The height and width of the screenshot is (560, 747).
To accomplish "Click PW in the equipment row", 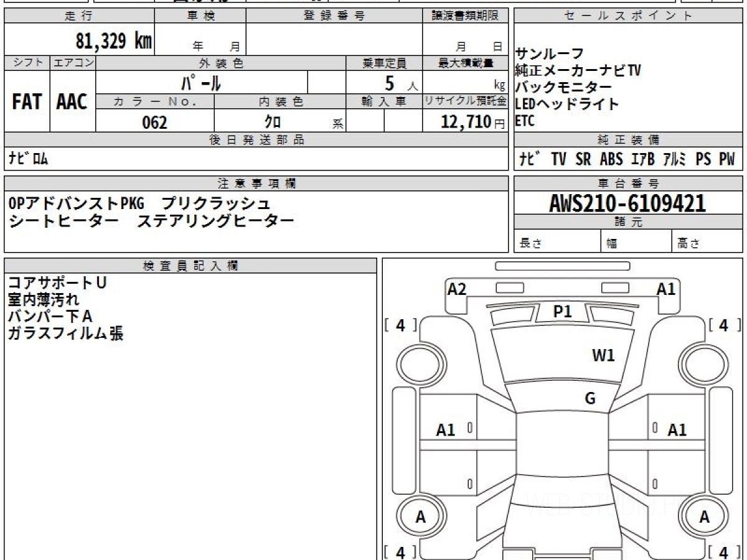I will [727, 159].
